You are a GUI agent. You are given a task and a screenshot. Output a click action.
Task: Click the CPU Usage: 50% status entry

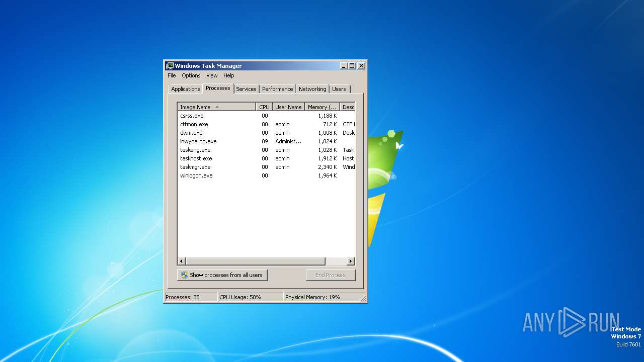[x=251, y=297]
